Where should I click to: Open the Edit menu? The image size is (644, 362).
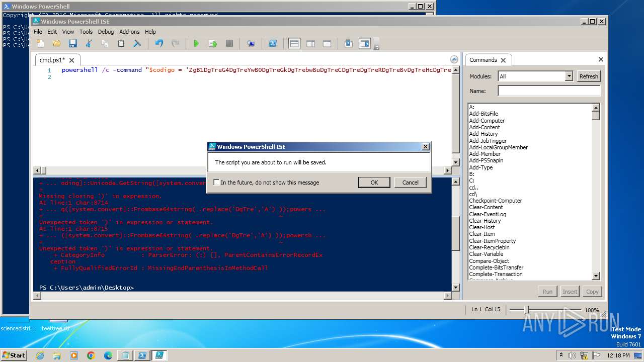(x=52, y=32)
